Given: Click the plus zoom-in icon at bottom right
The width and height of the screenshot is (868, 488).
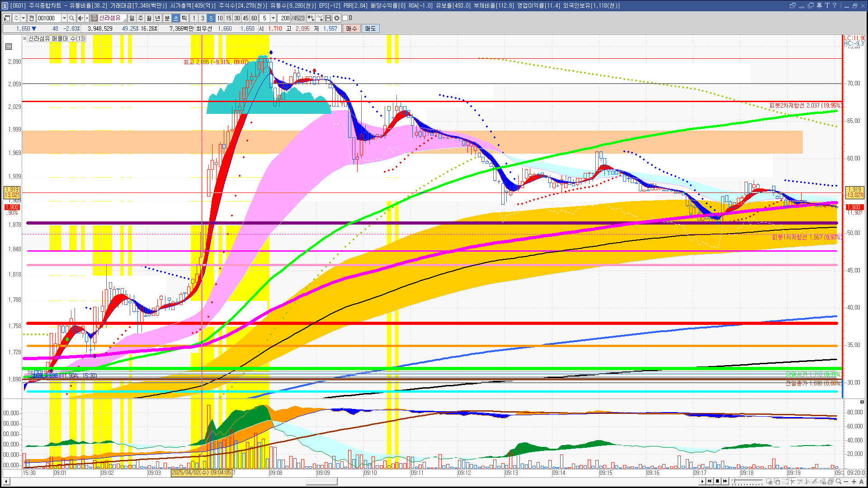Looking at the screenshot, I should (x=854, y=482).
